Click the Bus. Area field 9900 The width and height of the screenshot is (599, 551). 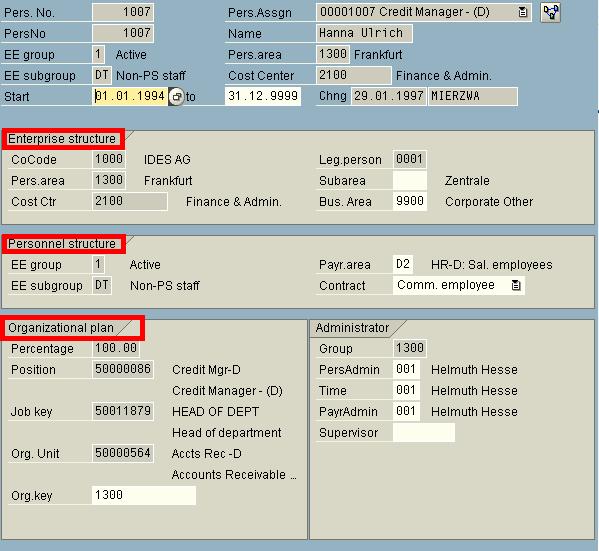(x=410, y=201)
